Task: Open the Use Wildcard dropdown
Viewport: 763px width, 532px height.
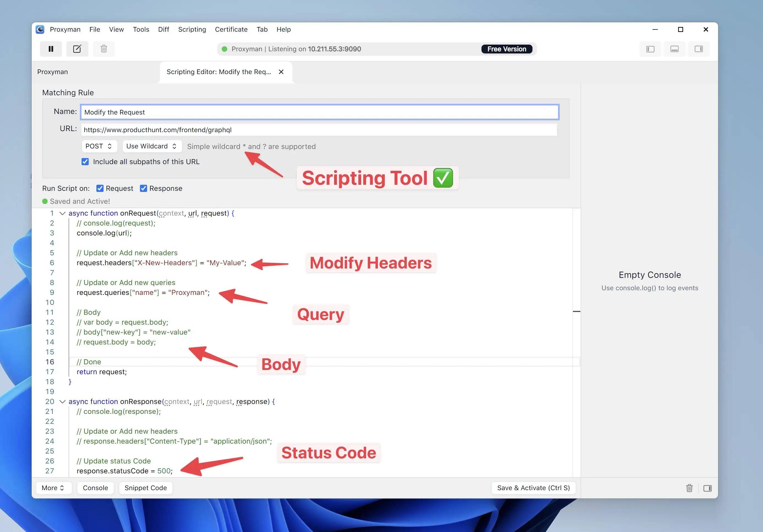Action: click(x=152, y=146)
